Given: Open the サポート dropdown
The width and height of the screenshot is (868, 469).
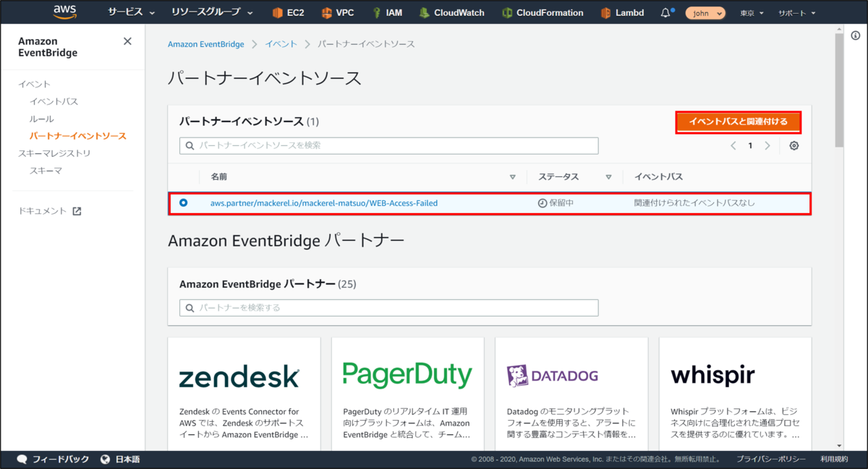Looking at the screenshot, I should point(797,13).
